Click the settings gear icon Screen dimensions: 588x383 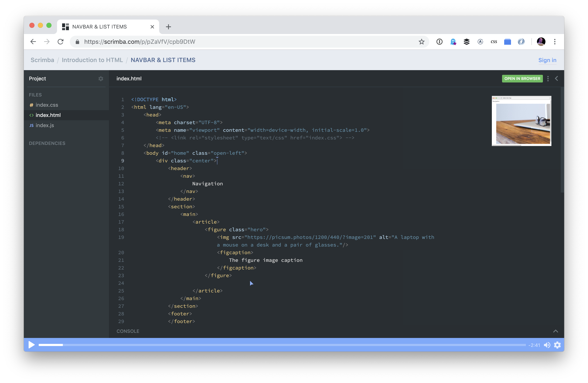click(558, 345)
